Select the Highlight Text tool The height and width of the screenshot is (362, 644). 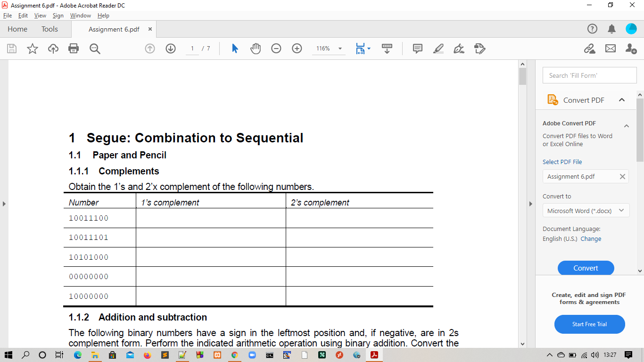(x=438, y=49)
